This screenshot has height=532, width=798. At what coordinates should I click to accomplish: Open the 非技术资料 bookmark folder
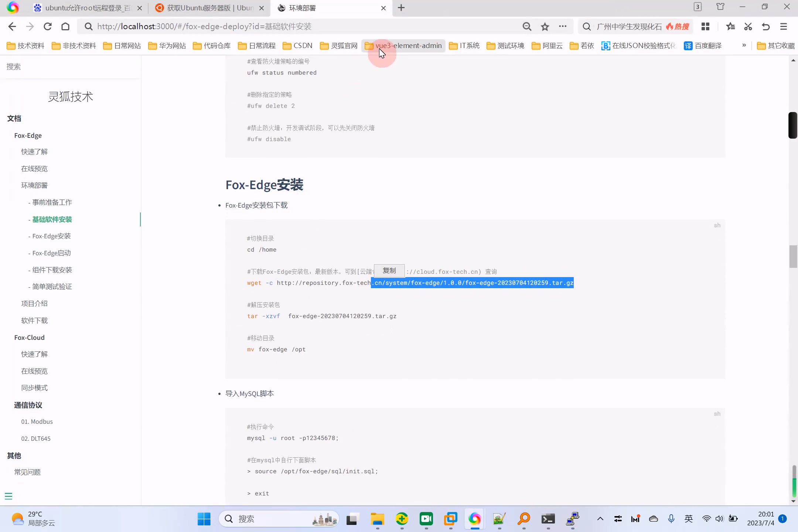pyautogui.click(x=74, y=45)
